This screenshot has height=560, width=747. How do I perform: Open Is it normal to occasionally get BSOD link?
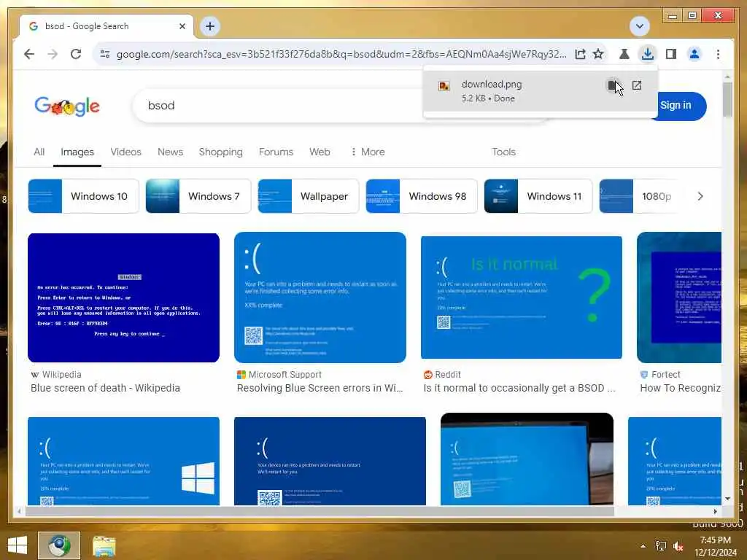519,388
